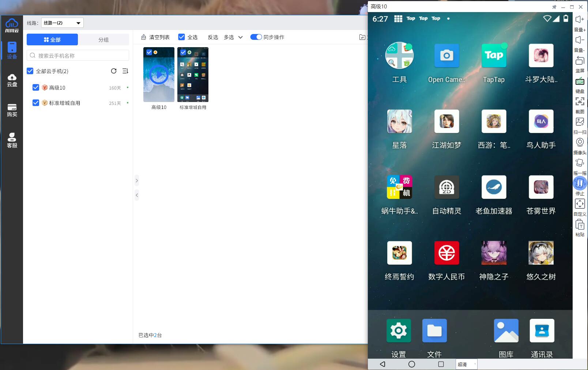Switch to the 分组 tab
Screen dimensions: 588x370
(103, 39)
